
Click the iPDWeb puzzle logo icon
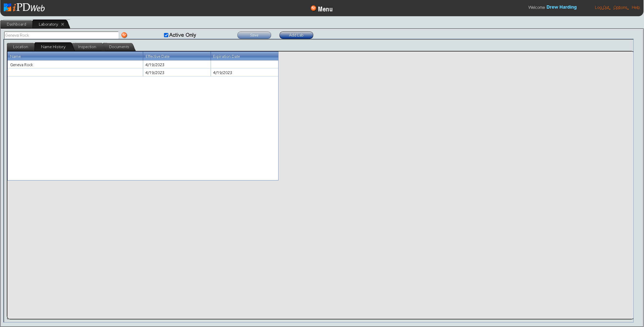point(7,8)
